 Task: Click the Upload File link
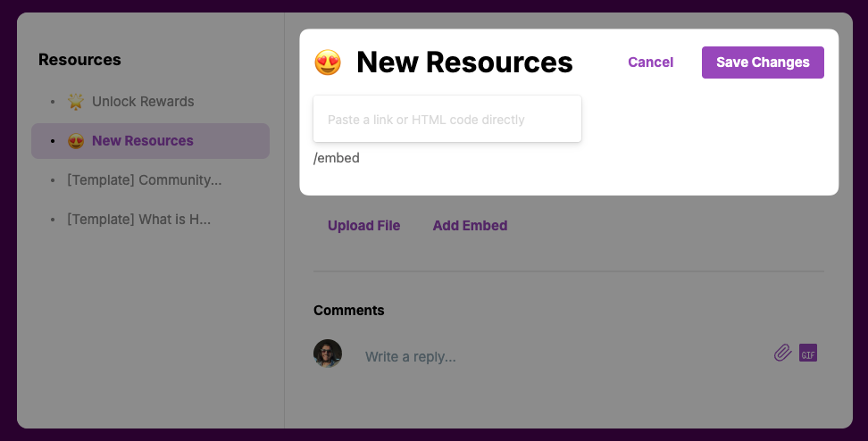tap(363, 226)
